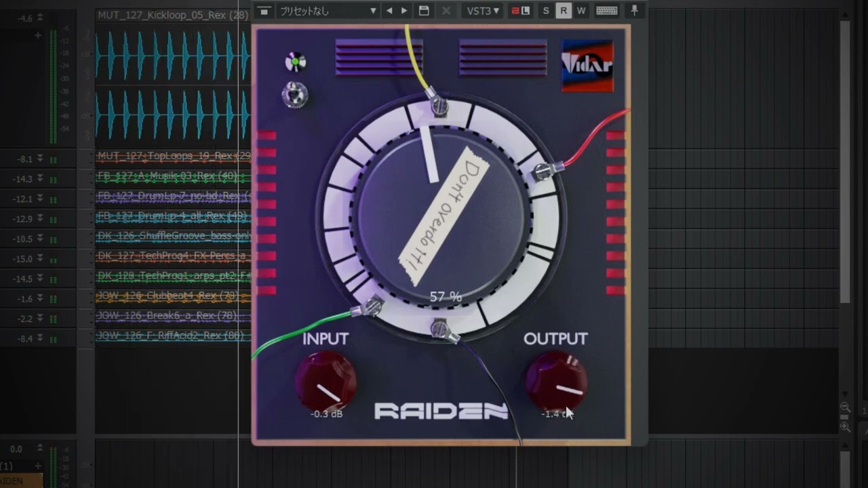Click the level meter of the -15.0 track

(53, 260)
